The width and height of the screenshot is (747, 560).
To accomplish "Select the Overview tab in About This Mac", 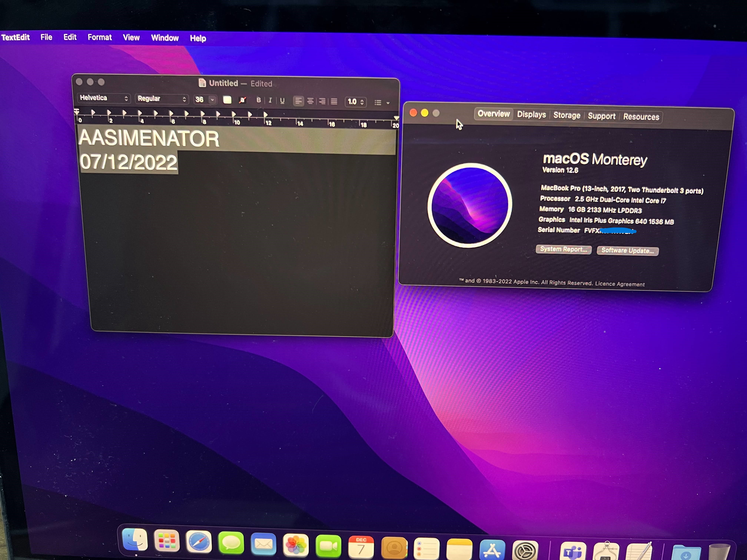I will [x=493, y=114].
